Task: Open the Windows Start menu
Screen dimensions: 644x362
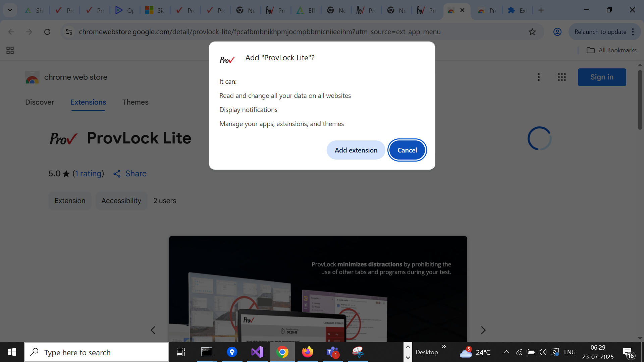Action: tap(12, 352)
